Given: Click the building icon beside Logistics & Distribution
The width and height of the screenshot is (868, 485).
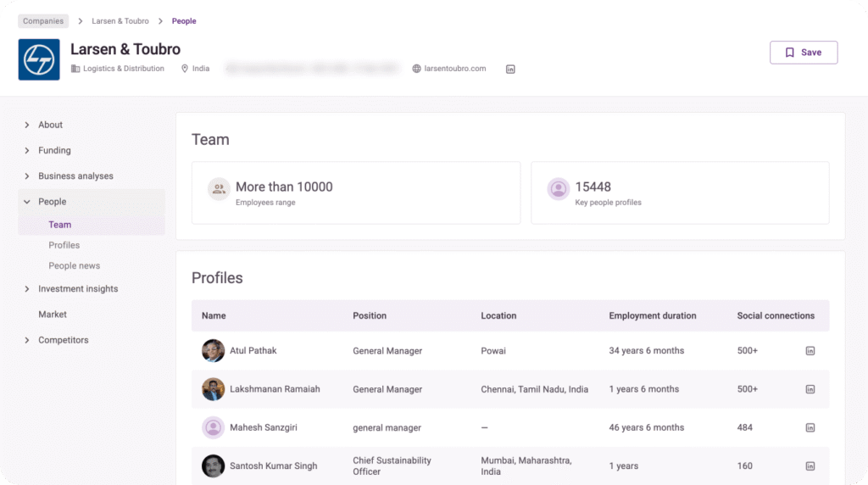Looking at the screenshot, I should [x=75, y=69].
